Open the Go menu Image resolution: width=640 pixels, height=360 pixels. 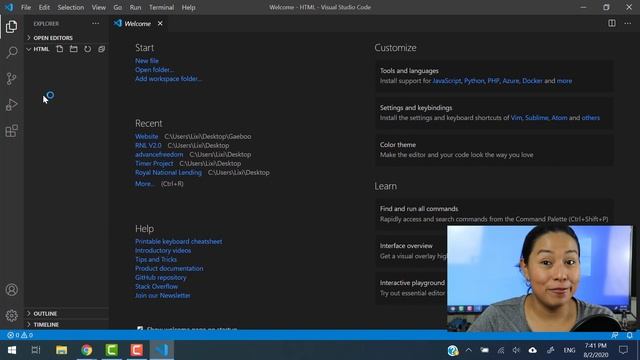coord(118,7)
